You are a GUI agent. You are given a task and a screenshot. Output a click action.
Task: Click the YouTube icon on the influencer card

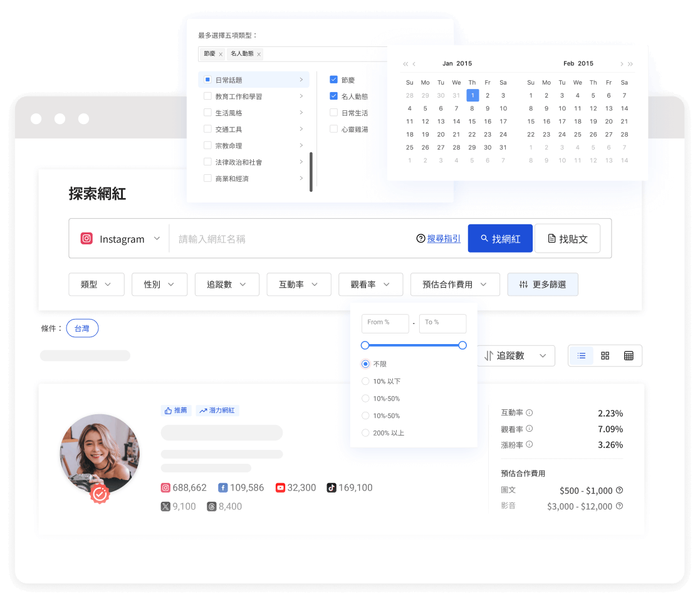pos(280,487)
